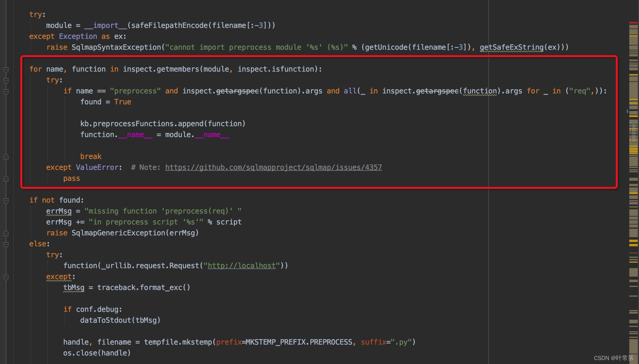
Task: Click '_urllib.request.Request' call
Action: pyautogui.click(x=150, y=266)
